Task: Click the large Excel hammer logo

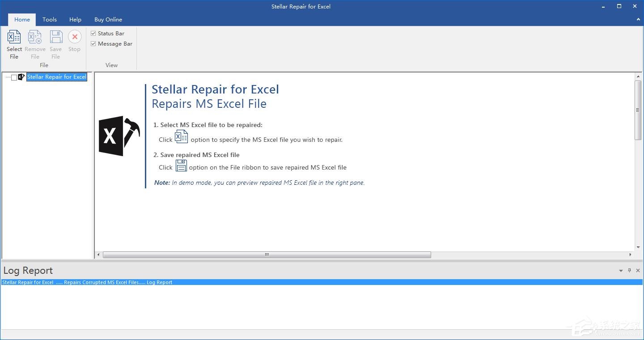Action: click(119, 136)
